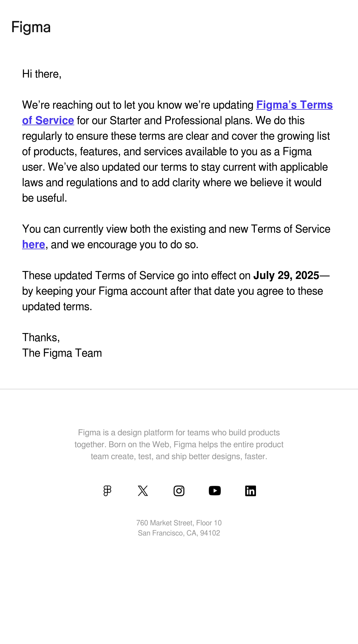Click the Figma wordmark logo in header
Viewport: 358px width, 644px height.
coord(31,27)
